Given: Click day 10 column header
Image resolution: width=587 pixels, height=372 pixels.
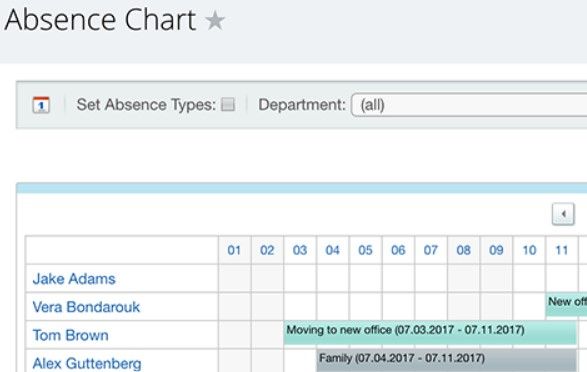Looking at the screenshot, I should click(x=529, y=250).
